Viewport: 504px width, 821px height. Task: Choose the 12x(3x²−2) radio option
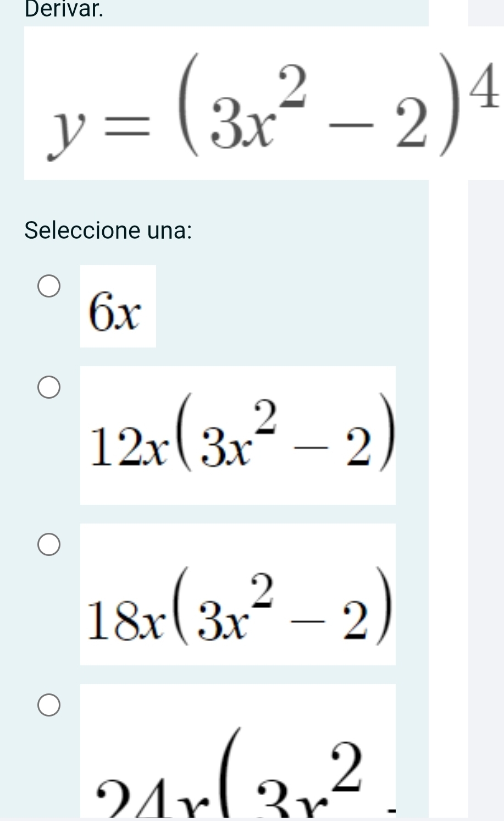(49, 387)
